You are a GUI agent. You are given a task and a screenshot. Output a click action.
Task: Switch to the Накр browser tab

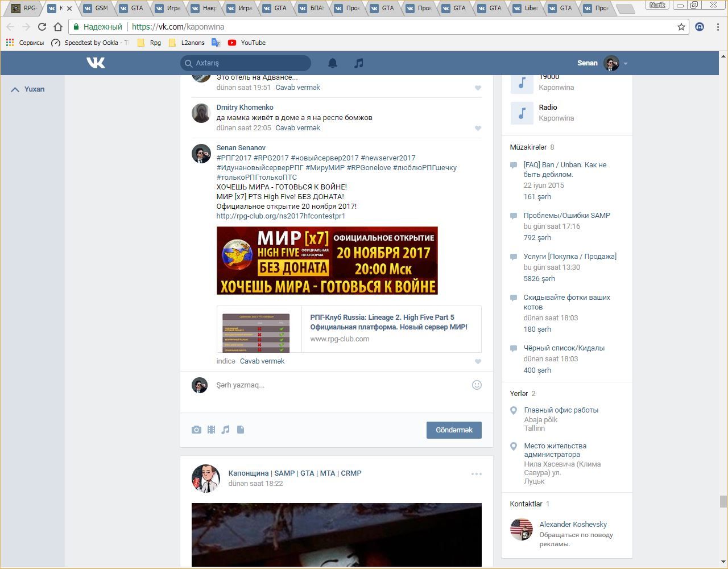202,8
